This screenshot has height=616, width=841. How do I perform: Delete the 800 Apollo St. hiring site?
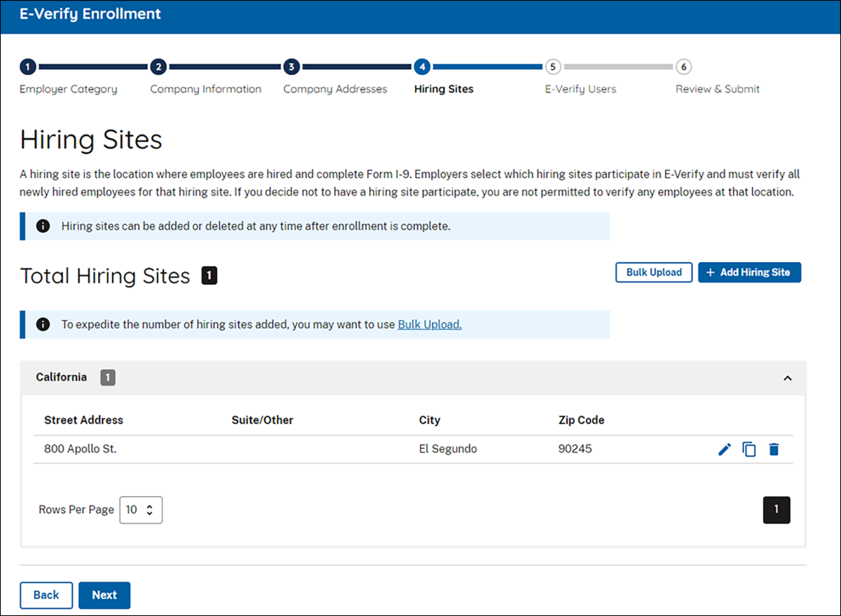coord(774,449)
